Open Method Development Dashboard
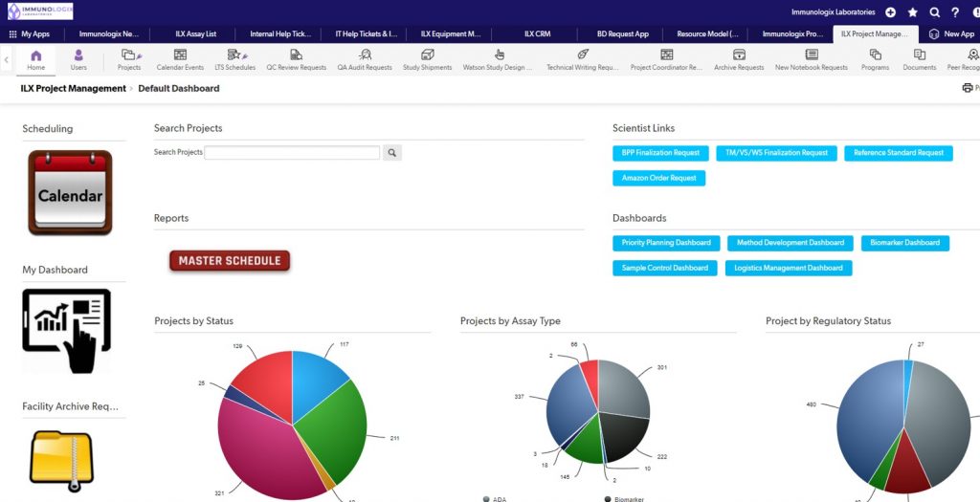The image size is (980, 502). coord(790,243)
